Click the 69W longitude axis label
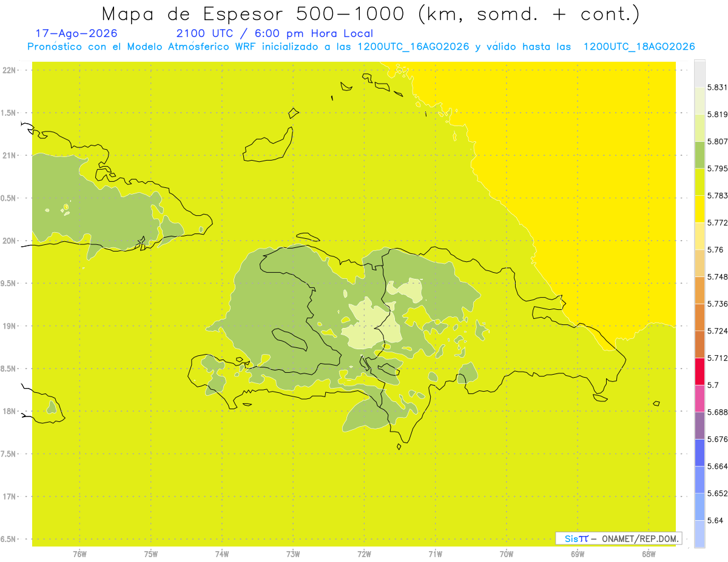 (578, 554)
